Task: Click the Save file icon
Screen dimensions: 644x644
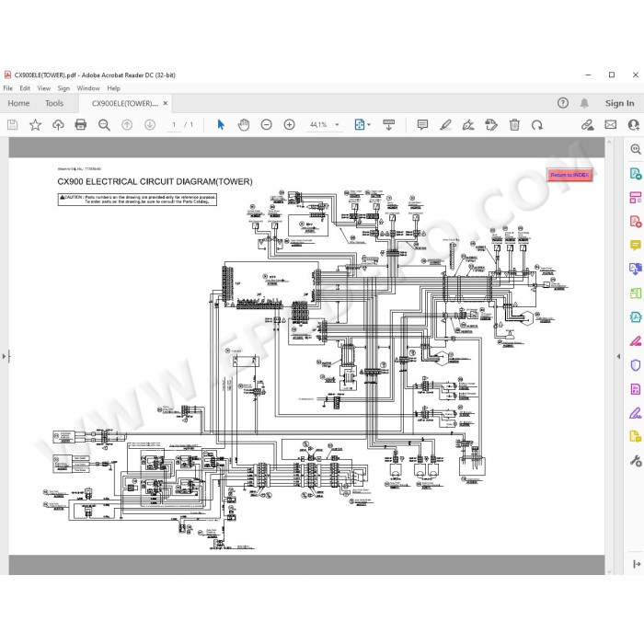Action: 12,124
